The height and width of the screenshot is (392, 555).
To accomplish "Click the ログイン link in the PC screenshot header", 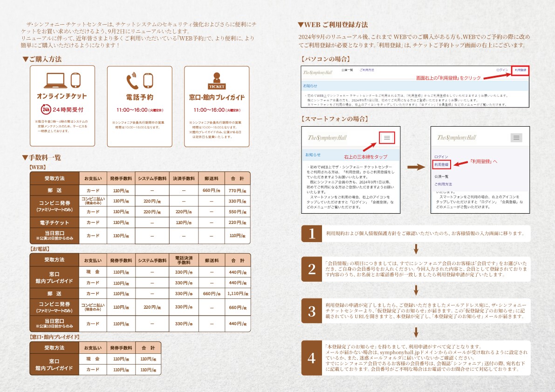I will (x=502, y=70).
